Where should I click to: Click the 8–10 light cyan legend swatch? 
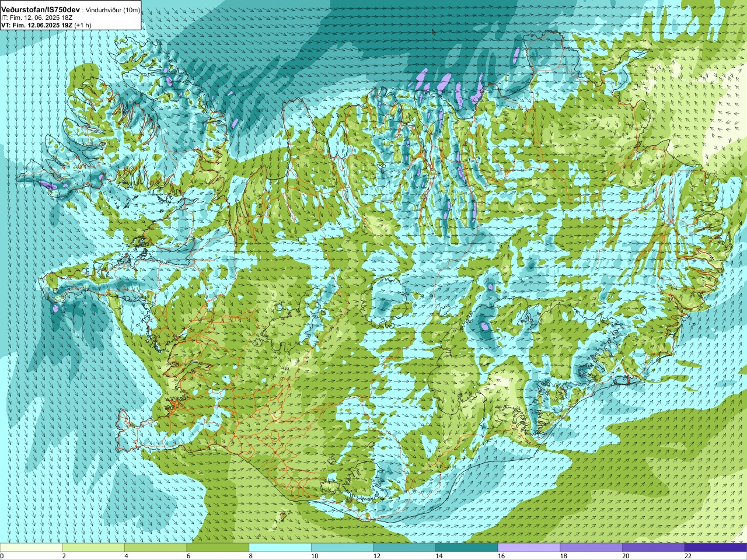pyautogui.click(x=280, y=548)
